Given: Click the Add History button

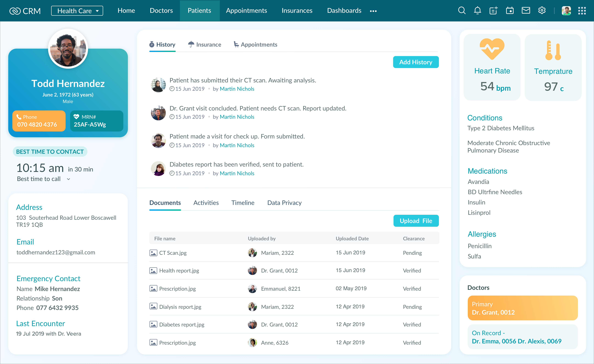Looking at the screenshot, I should click(x=416, y=62).
